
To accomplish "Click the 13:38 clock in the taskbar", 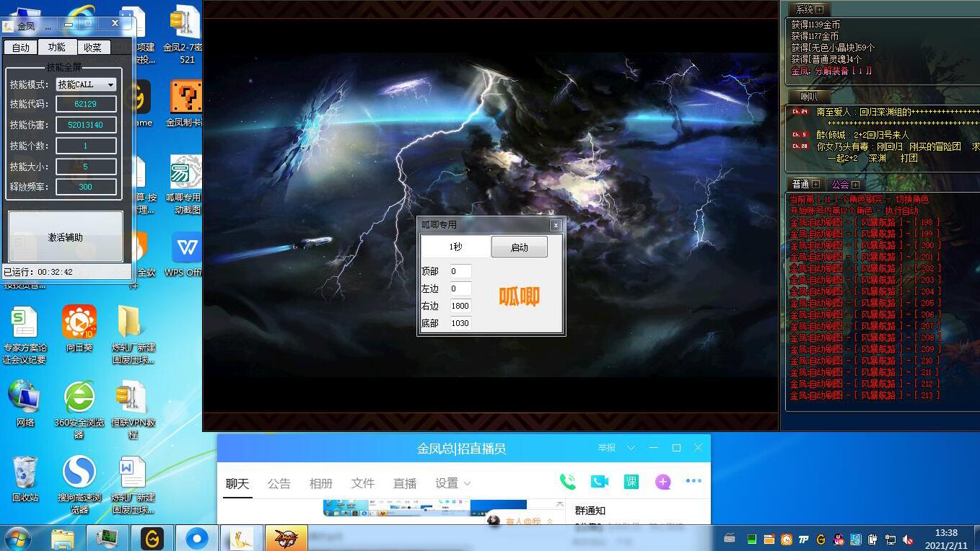I will tap(946, 533).
